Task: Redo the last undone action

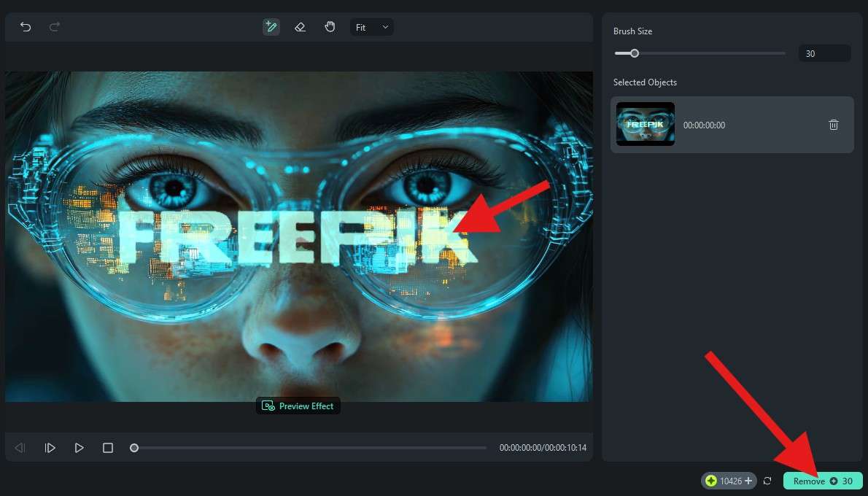Action: pyautogui.click(x=54, y=26)
